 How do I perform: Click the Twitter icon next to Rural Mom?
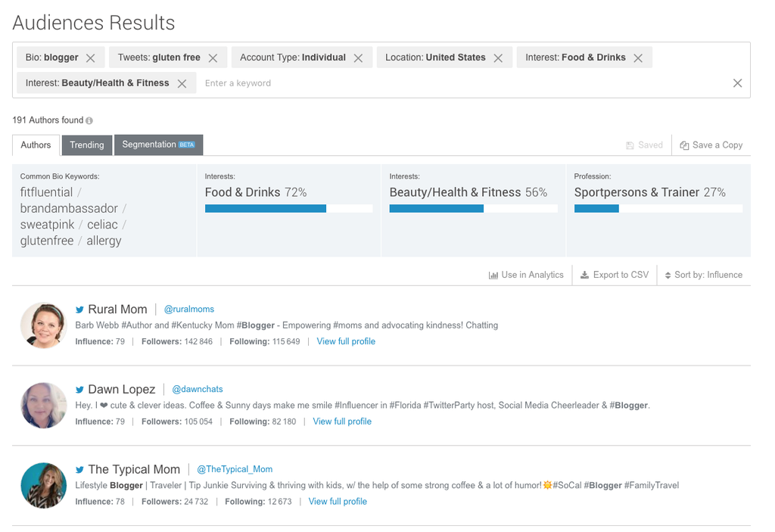[x=79, y=310]
